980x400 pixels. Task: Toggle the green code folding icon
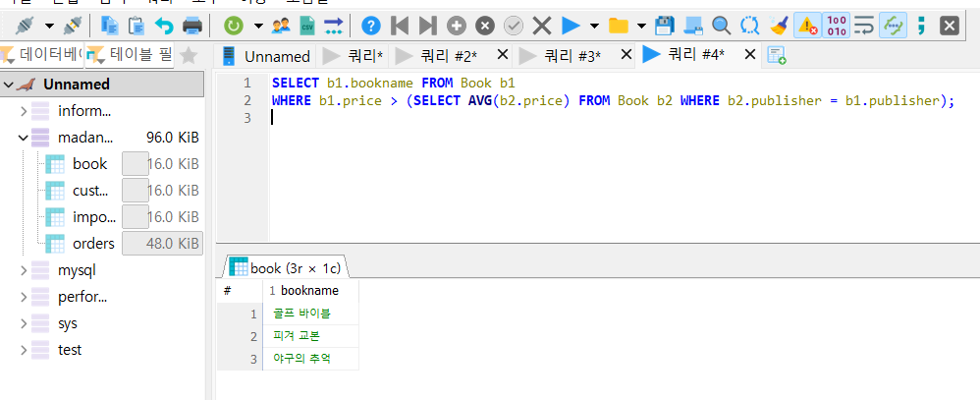pyautogui.click(x=893, y=26)
